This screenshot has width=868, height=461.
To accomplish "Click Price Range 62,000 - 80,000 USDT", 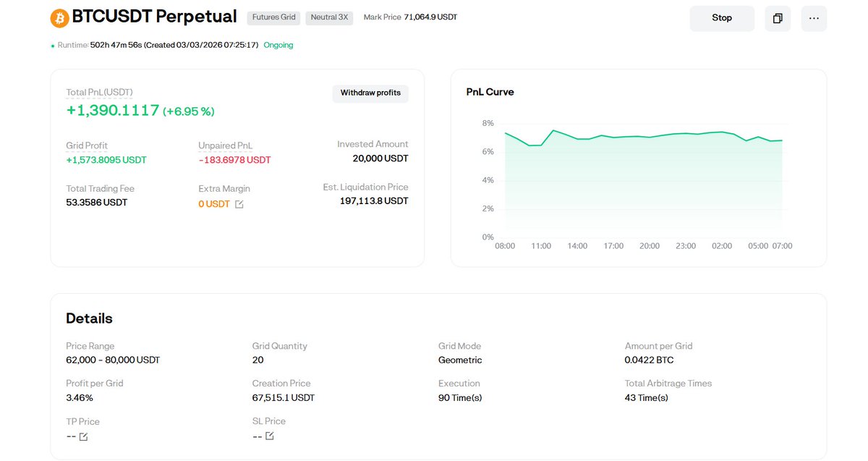I will point(113,360).
